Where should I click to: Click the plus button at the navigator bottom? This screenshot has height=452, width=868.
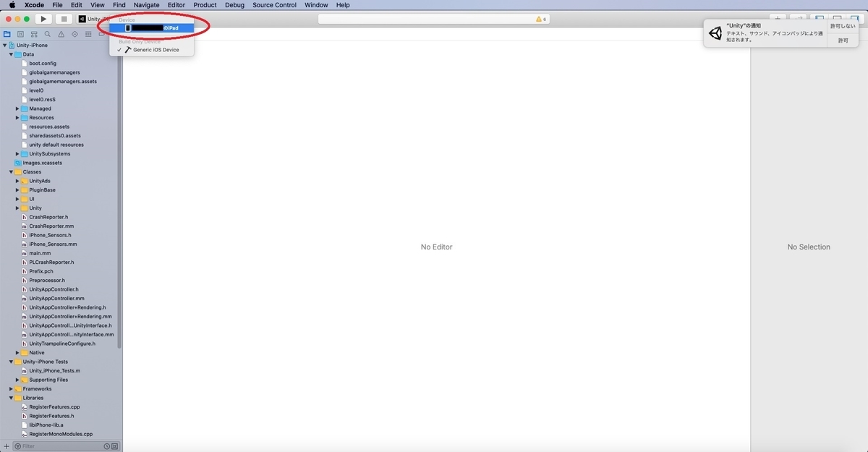coord(7,446)
